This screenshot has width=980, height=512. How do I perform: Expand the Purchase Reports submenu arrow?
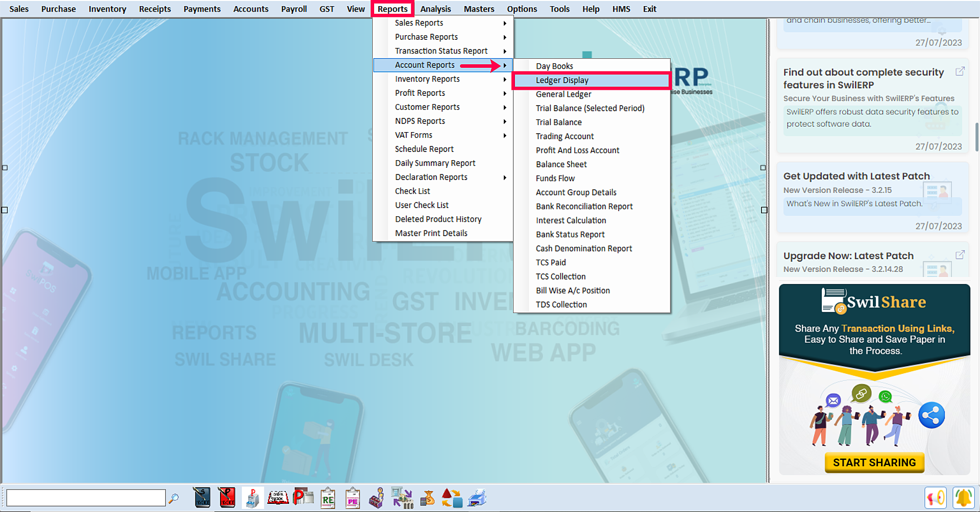click(505, 37)
